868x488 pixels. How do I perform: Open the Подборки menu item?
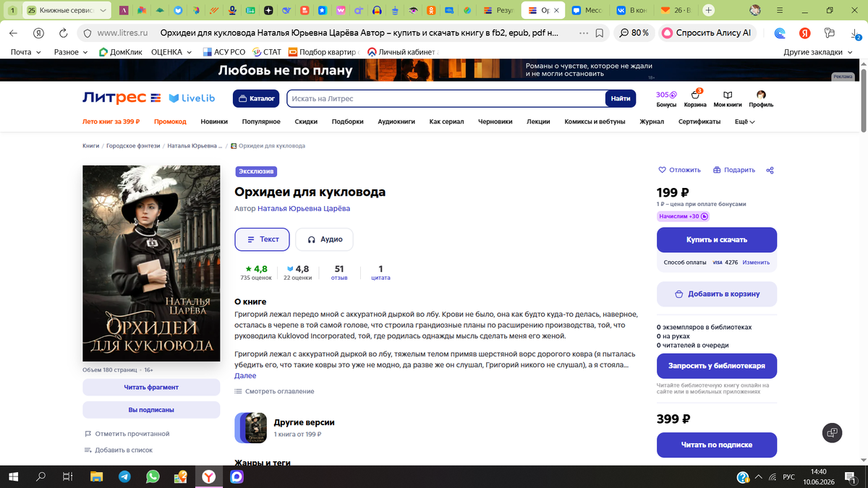point(347,121)
